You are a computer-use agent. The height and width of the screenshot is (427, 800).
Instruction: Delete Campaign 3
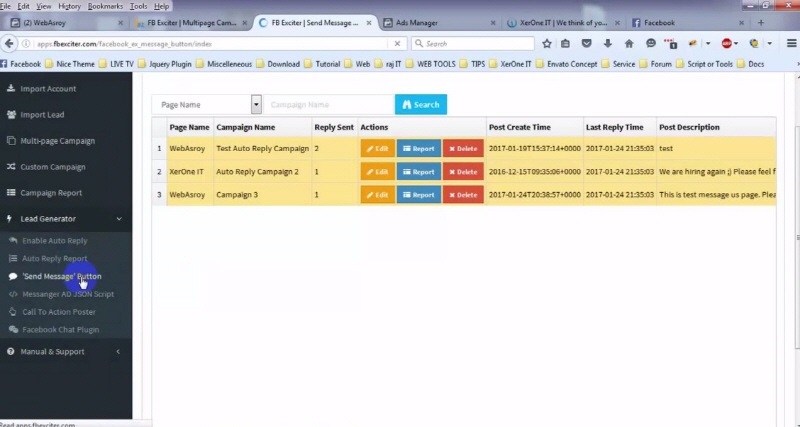463,195
